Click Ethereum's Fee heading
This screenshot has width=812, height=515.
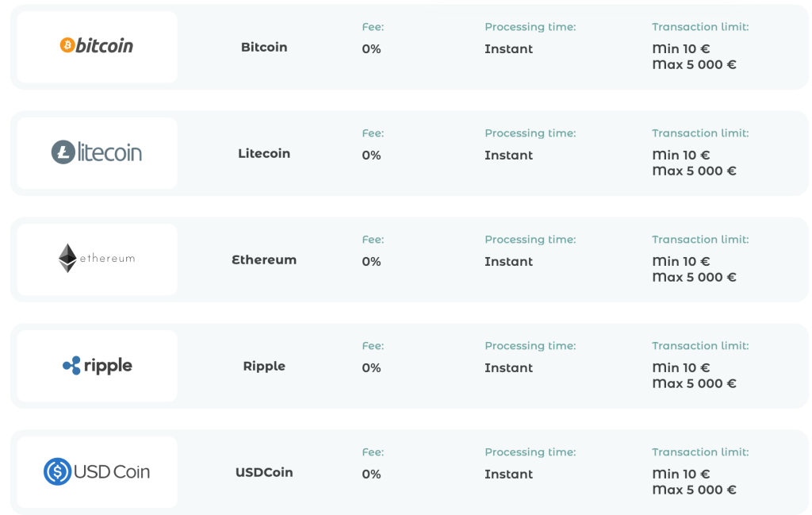[373, 240]
